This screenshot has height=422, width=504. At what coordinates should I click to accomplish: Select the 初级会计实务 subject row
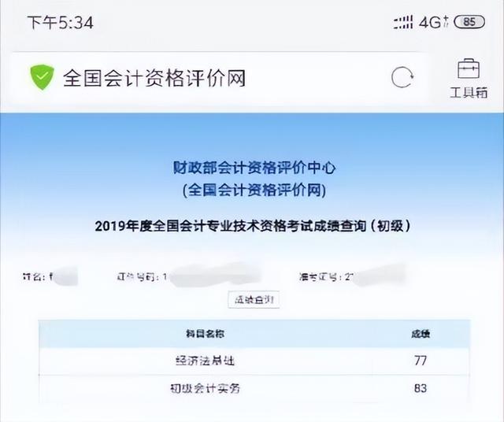(254, 389)
